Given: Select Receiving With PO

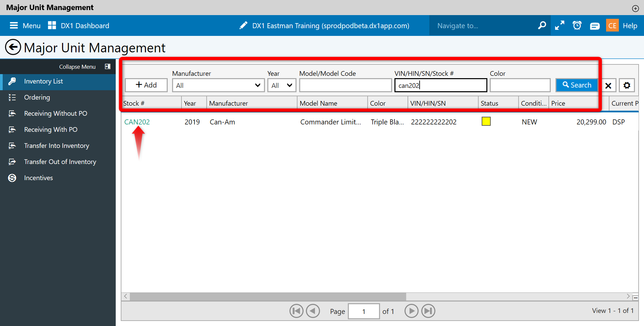Looking at the screenshot, I should click(x=58, y=129).
